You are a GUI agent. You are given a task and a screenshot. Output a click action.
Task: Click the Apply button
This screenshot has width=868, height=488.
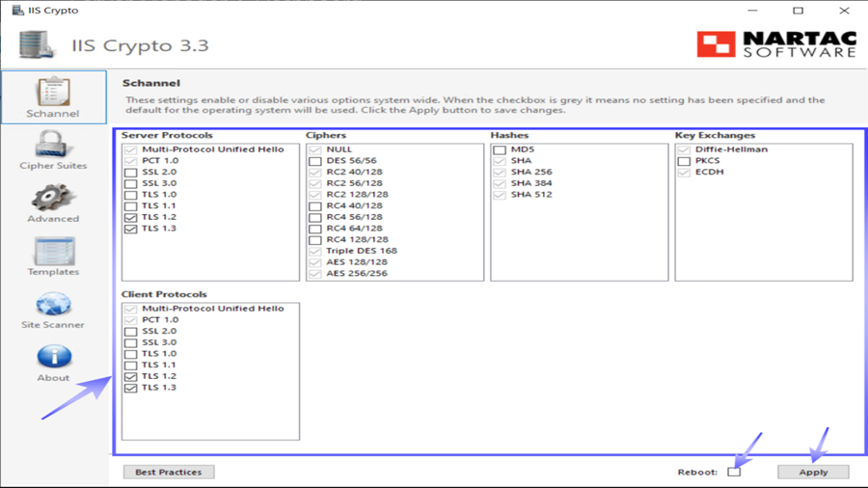pos(813,472)
